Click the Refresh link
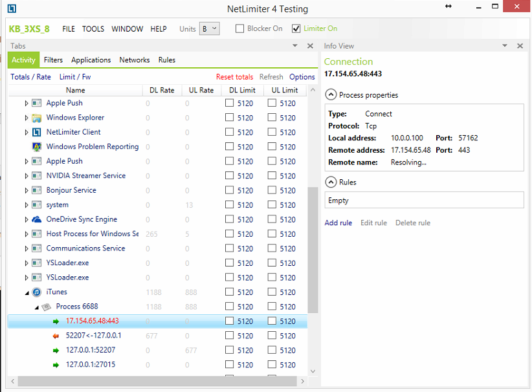Screen dimensions: 532x392 [x=271, y=77]
